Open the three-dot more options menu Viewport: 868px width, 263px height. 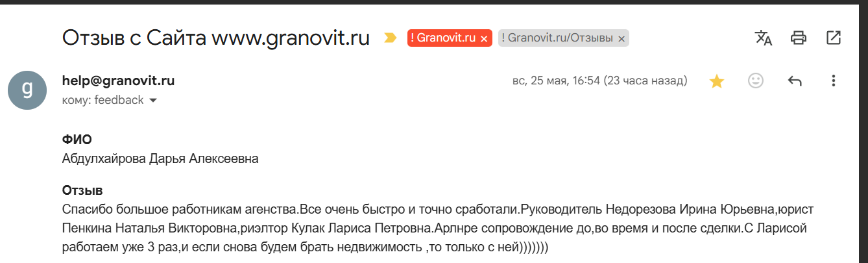click(834, 81)
